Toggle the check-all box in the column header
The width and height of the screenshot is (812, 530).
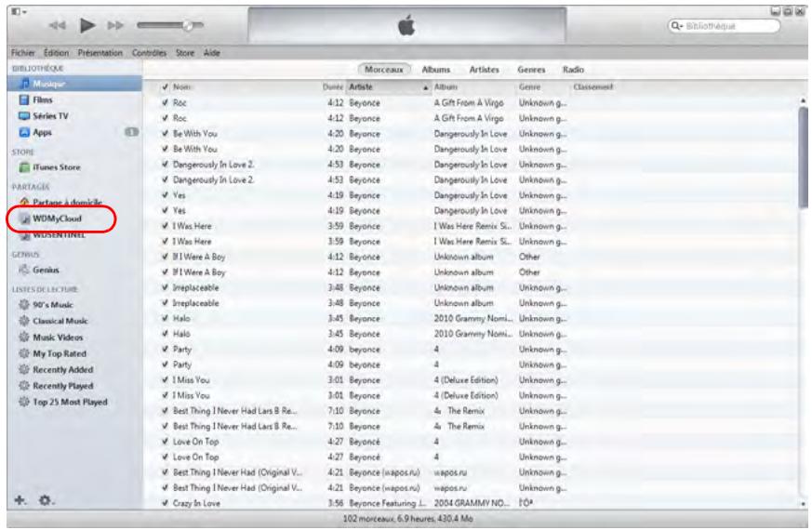(166, 87)
